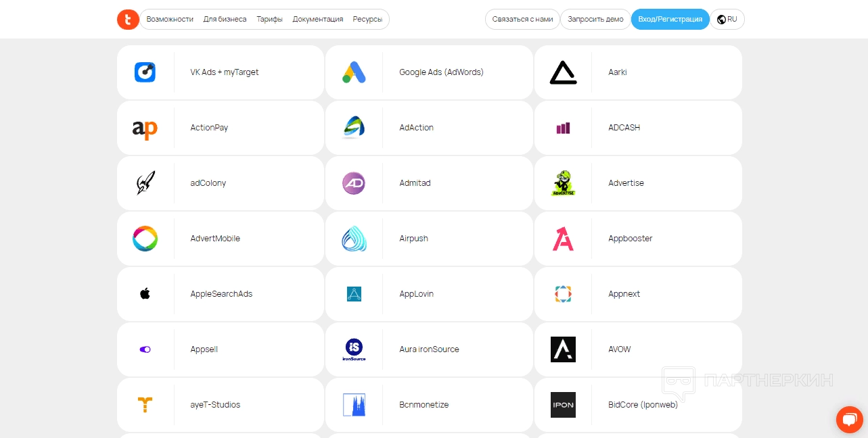Click the Aarki triangle logo
This screenshot has width=868, height=438.
[x=563, y=72]
